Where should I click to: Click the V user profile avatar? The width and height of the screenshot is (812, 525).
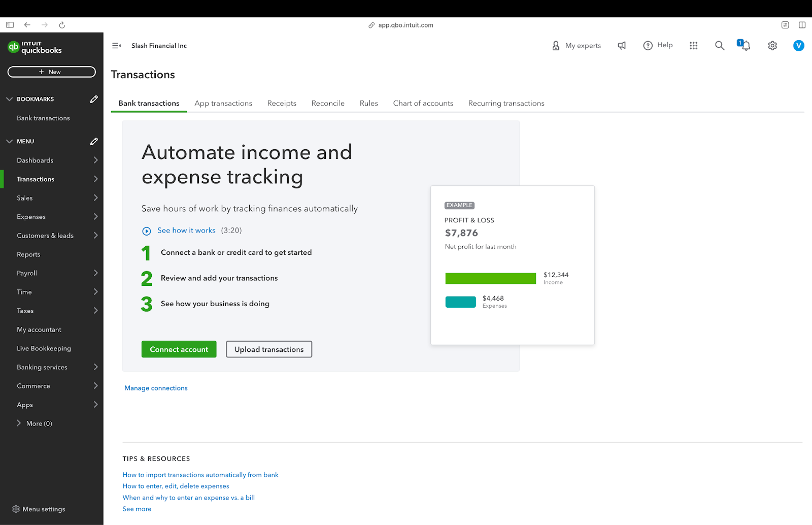[x=799, y=46]
